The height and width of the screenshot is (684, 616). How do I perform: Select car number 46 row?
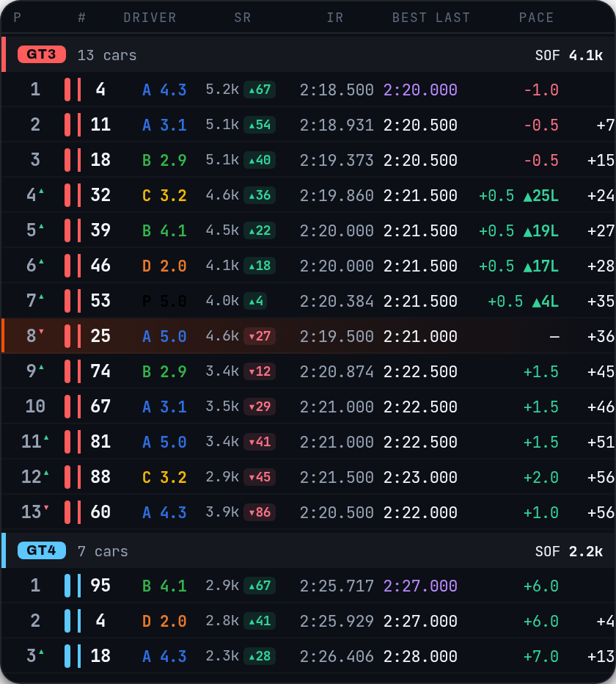(x=308, y=266)
